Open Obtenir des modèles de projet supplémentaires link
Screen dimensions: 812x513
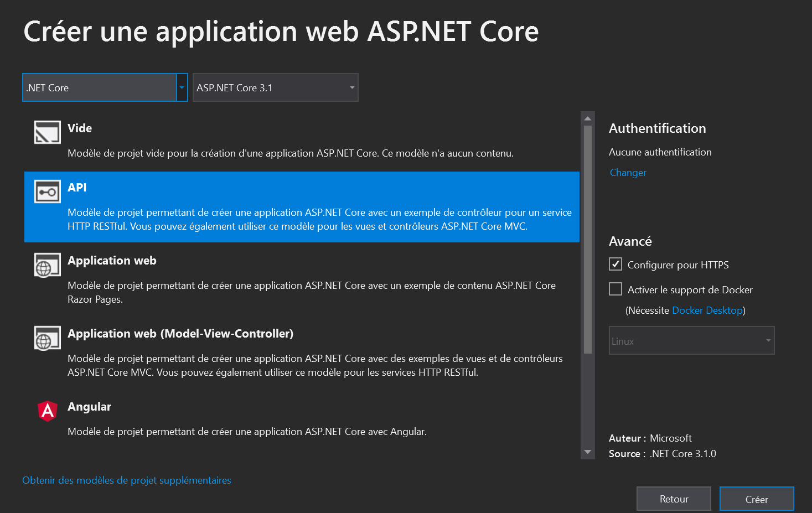(127, 480)
